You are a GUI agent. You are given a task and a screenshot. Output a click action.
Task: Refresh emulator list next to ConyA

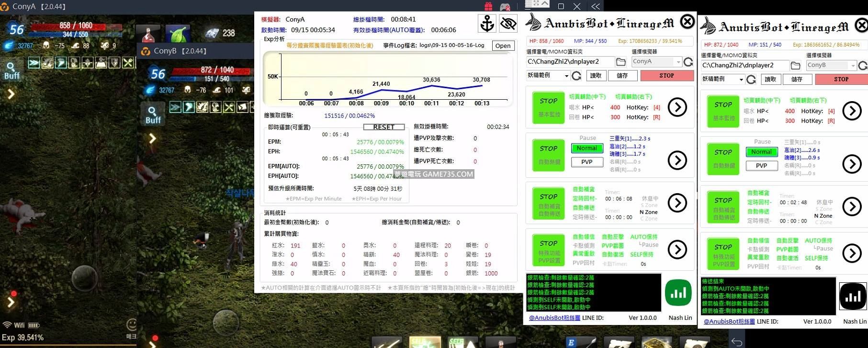[x=688, y=62]
